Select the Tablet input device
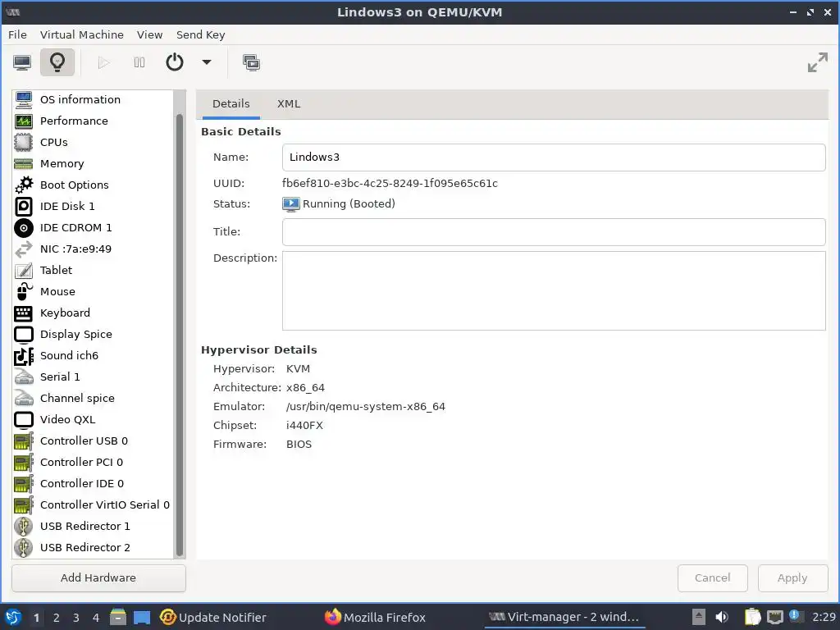The image size is (840, 630). click(93, 271)
